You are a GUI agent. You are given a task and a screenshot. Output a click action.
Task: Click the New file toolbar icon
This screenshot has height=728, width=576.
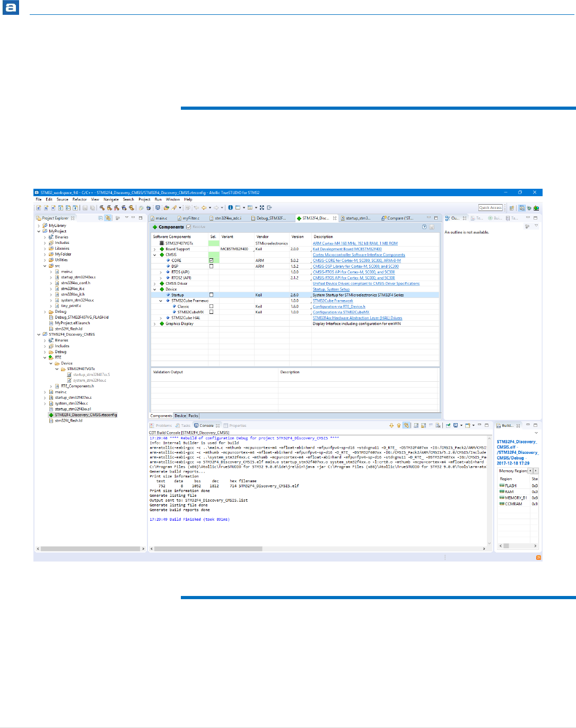click(39, 207)
